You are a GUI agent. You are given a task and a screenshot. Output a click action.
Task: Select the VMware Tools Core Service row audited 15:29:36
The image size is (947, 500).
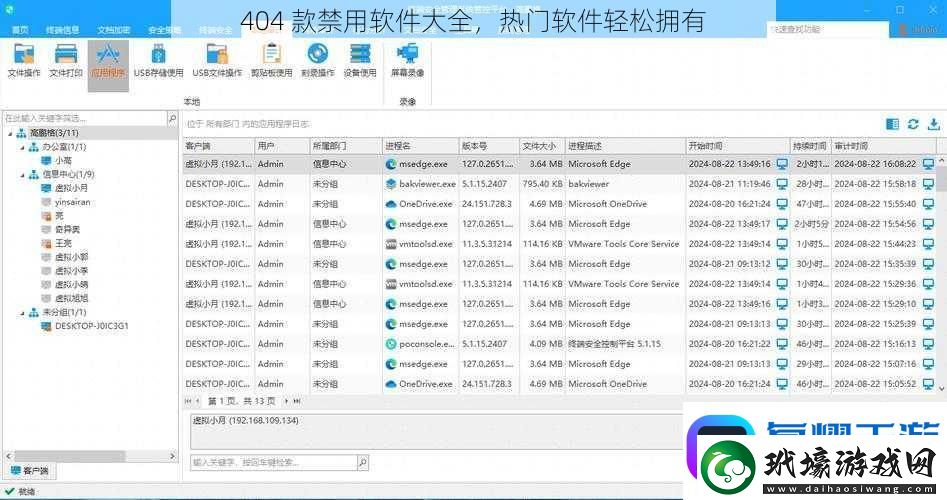pos(559,284)
